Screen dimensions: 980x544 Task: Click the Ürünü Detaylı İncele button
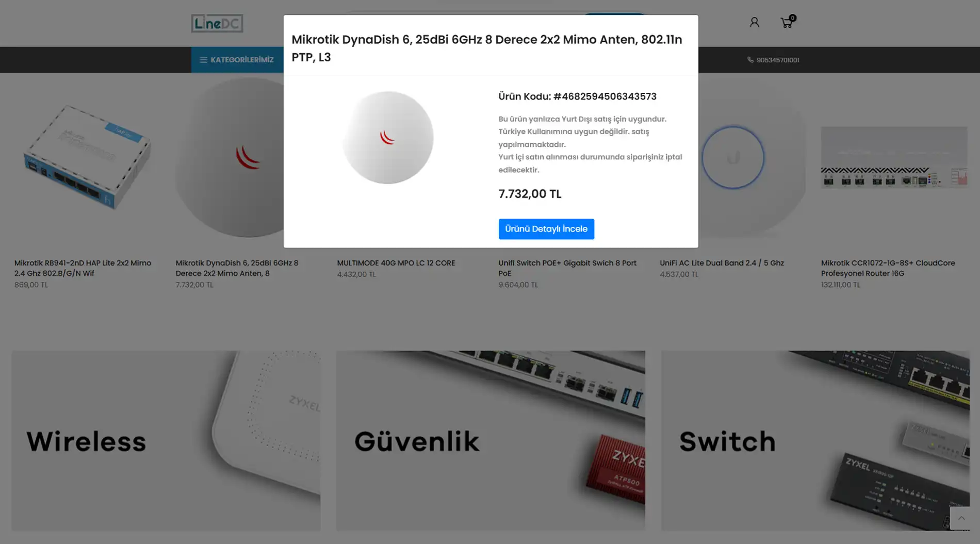click(x=546, y=229)
